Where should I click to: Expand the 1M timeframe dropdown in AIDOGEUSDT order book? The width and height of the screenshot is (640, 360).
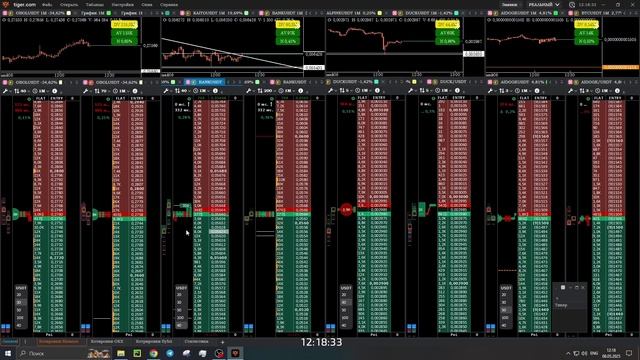click(526, 91)
